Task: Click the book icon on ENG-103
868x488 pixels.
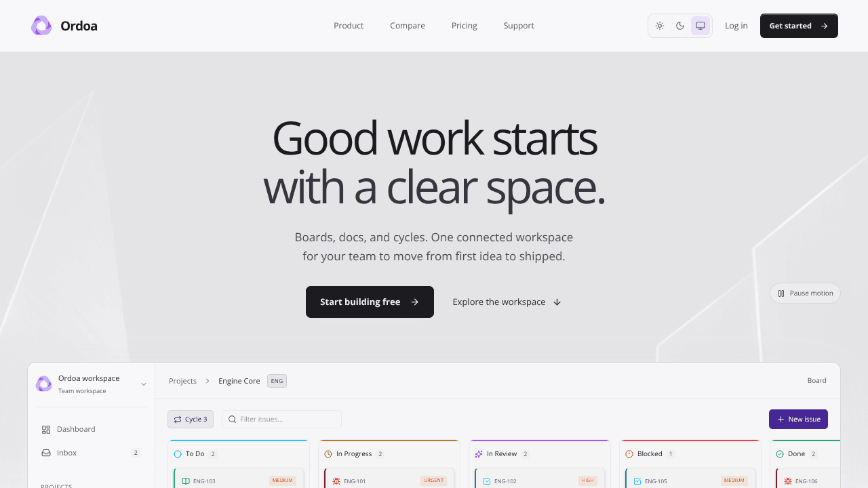Action: point(186,481)
